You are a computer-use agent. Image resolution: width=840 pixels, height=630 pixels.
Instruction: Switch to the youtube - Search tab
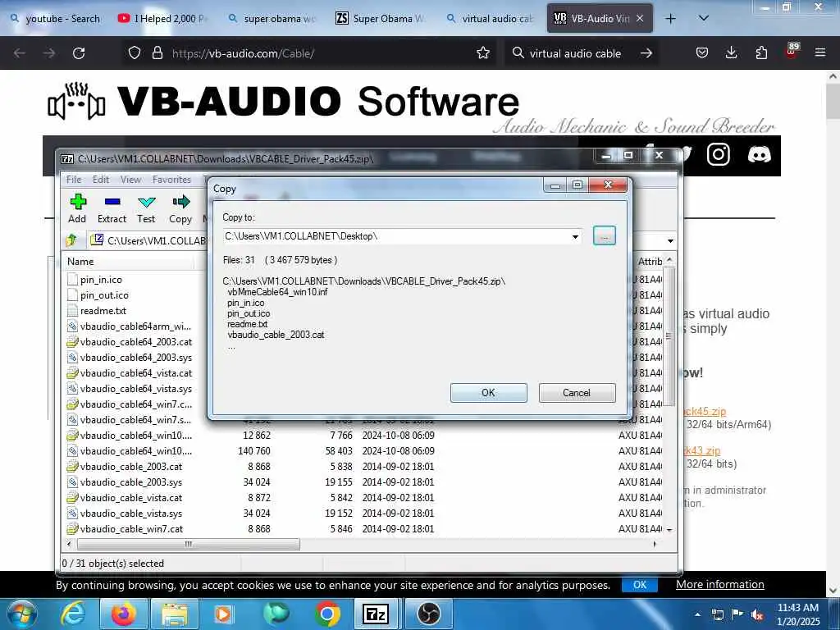pos(55,18)
